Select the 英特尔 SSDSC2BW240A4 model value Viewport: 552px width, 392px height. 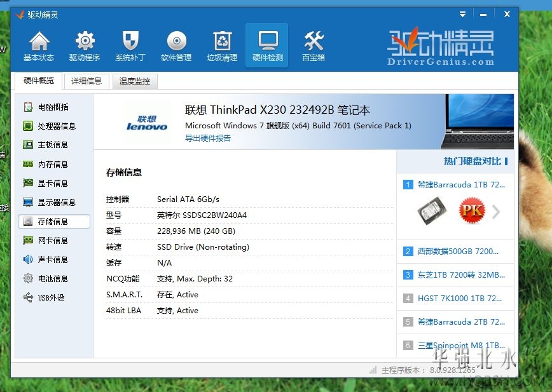pos(202,215)
